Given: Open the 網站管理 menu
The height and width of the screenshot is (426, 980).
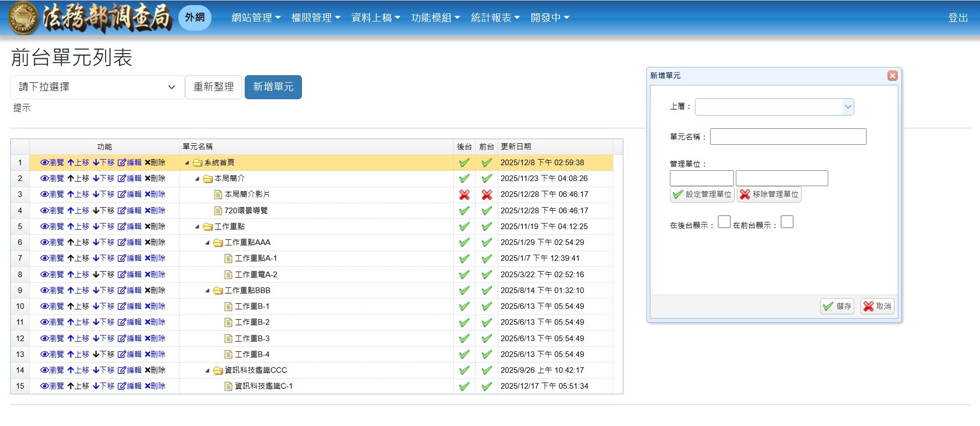Looking at the screenshot, I should click(255, 18).
